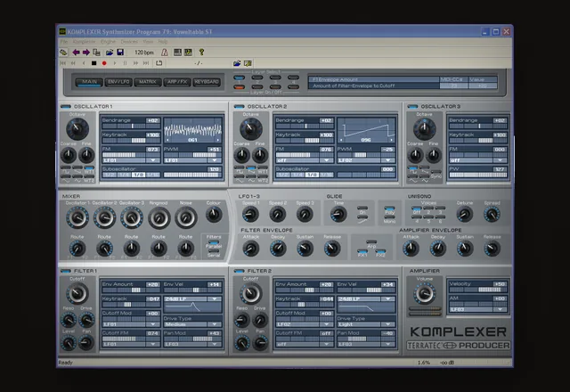
Task: Open Oscillator 3 FM source dropdown
Action: tap(501, 160)
